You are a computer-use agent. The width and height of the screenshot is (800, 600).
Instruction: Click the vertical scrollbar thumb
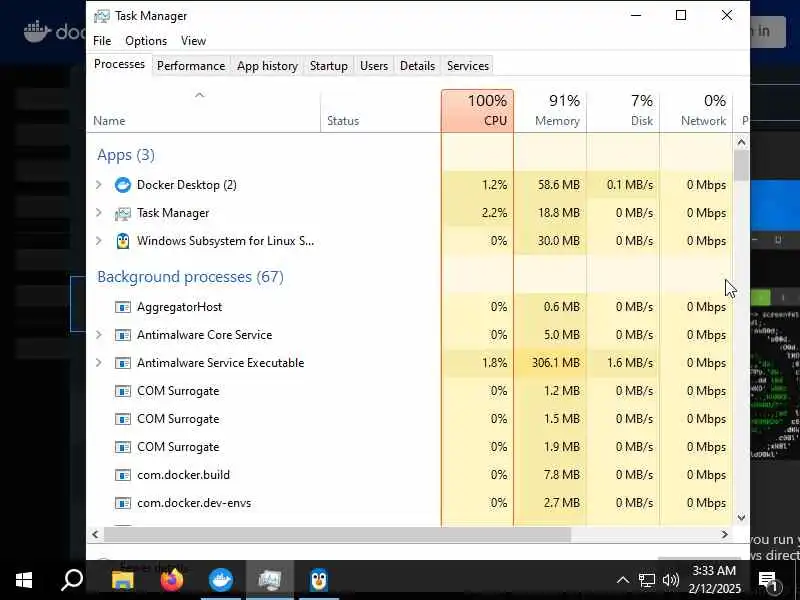(741, 166)
